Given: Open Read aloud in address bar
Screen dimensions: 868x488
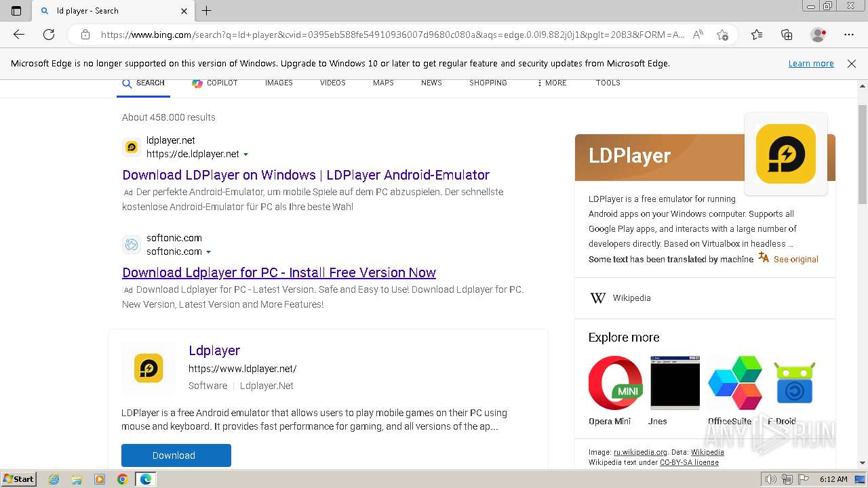Looking at the screenshot, I should click(698, 35).
